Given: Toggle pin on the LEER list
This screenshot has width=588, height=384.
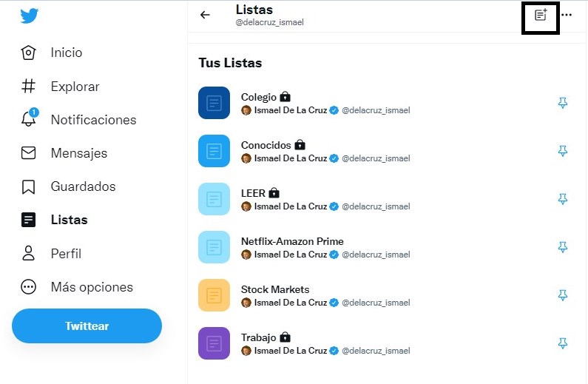Looking at the screenshot, I should click(562, 199).
